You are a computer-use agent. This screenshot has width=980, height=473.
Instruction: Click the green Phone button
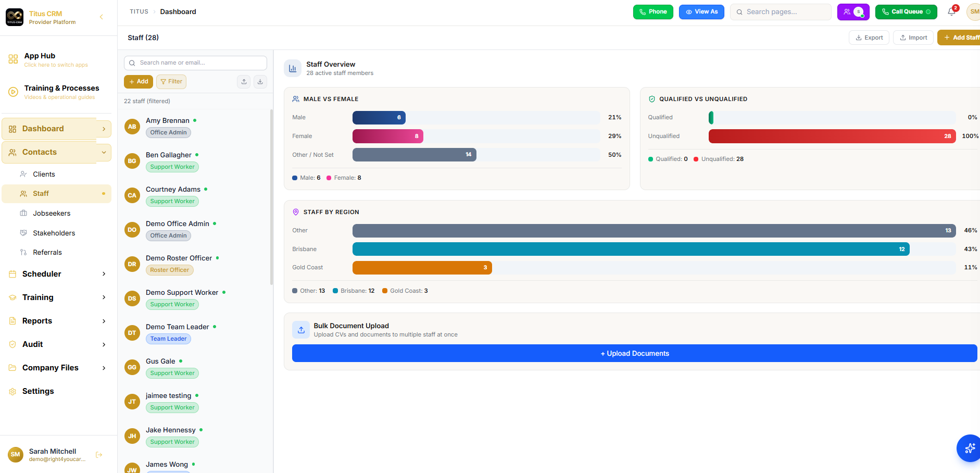[653, 12]
